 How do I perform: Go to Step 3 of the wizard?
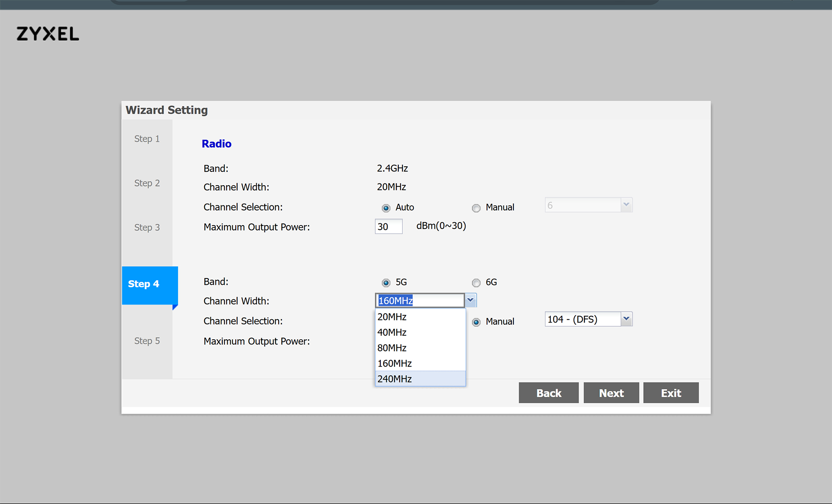pyautogui.click(x=147, y=227)
